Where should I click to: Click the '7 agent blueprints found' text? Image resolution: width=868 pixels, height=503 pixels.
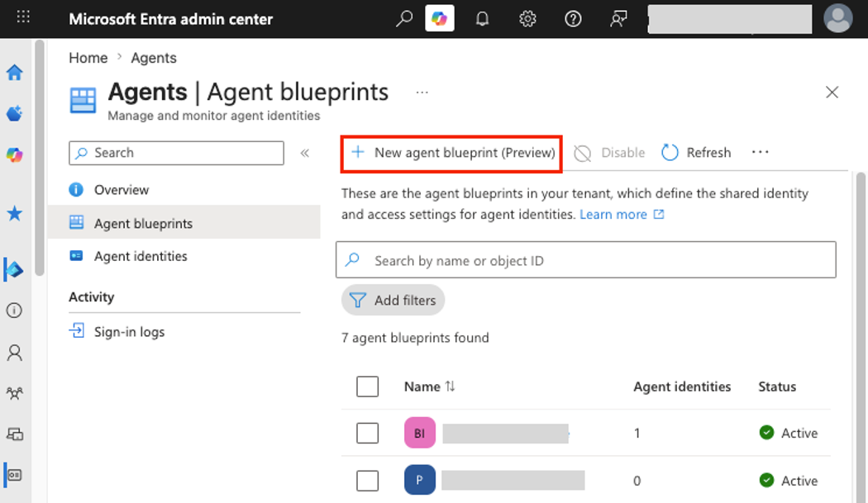point(415,338)
